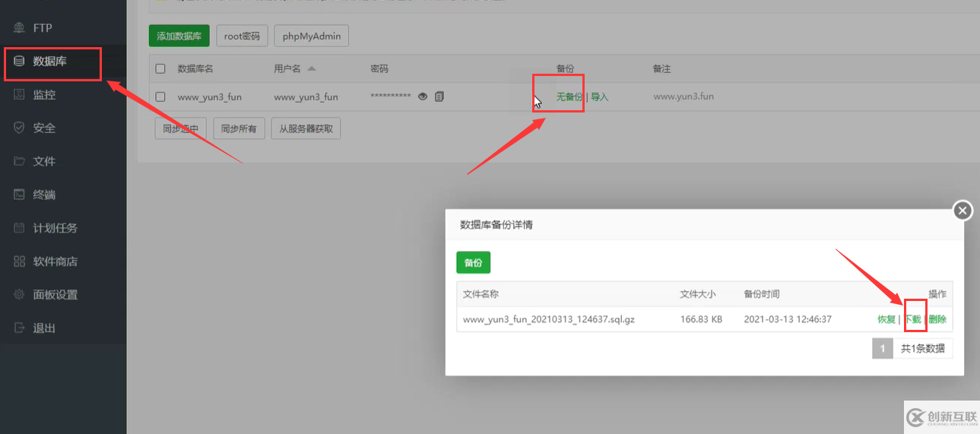
Task: Sort by 用户名 column arrow
Action: click(x=312, y=68)
